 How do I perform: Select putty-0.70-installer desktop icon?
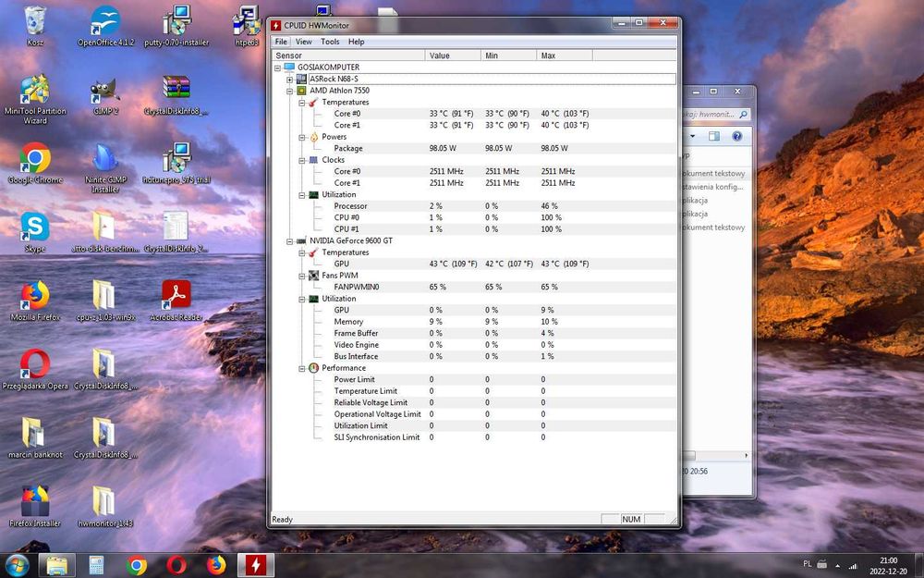coord(176,26)
